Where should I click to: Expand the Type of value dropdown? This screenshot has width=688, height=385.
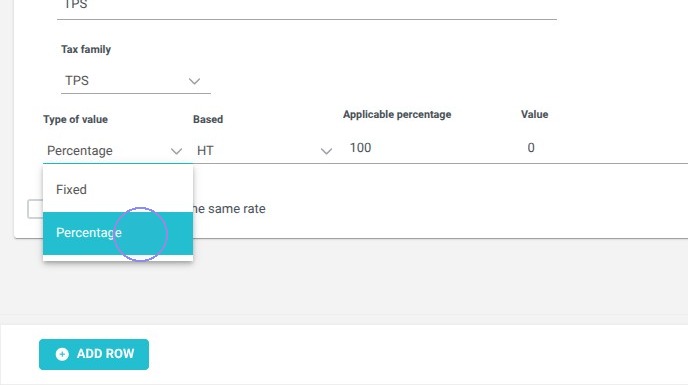(118, 151)
